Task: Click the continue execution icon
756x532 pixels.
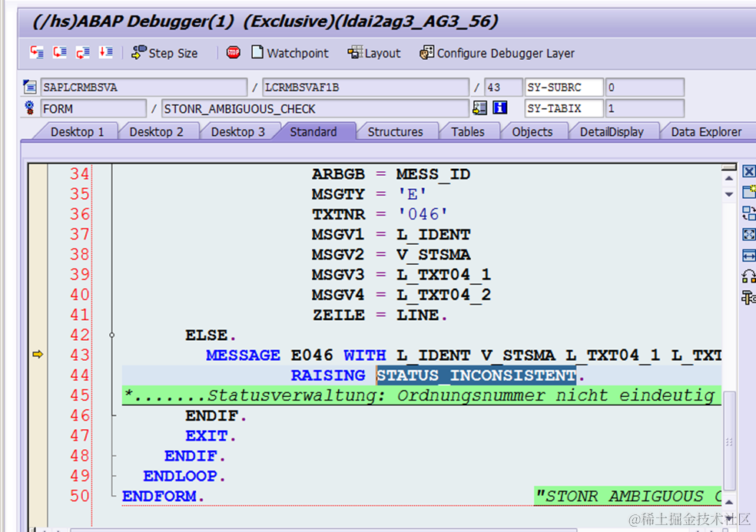Action: 106,52
